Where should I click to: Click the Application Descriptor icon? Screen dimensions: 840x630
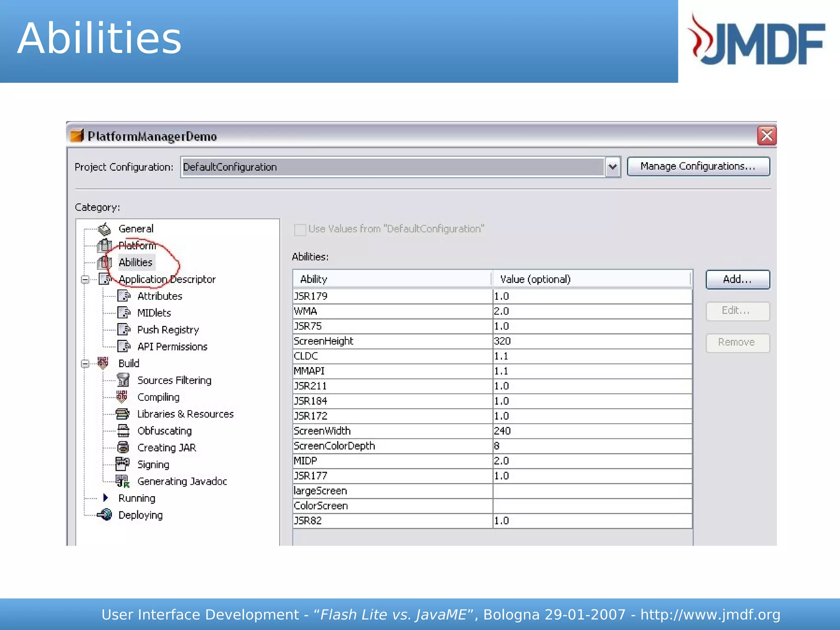pyautogui.click(x=105, y=279)
